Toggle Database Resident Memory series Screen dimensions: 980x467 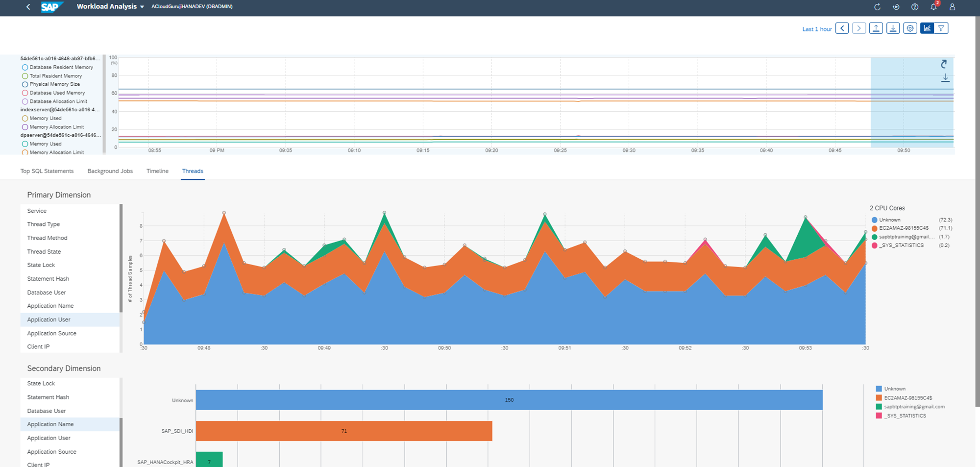[x=25, y=68]
